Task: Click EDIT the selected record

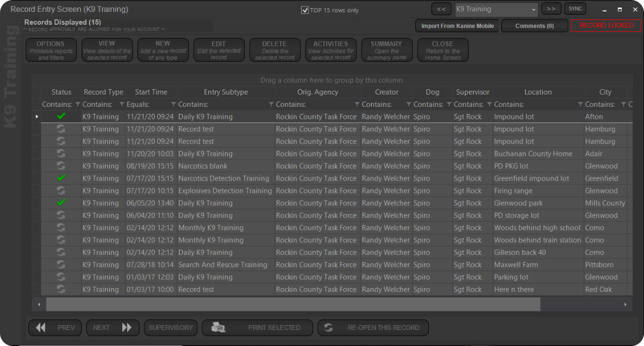Action: (219, 50)
